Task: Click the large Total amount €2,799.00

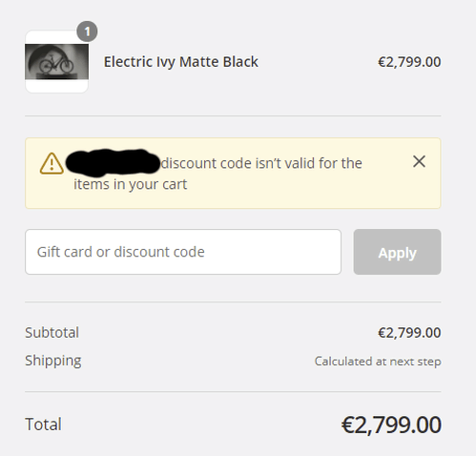Action: (391, 425)
